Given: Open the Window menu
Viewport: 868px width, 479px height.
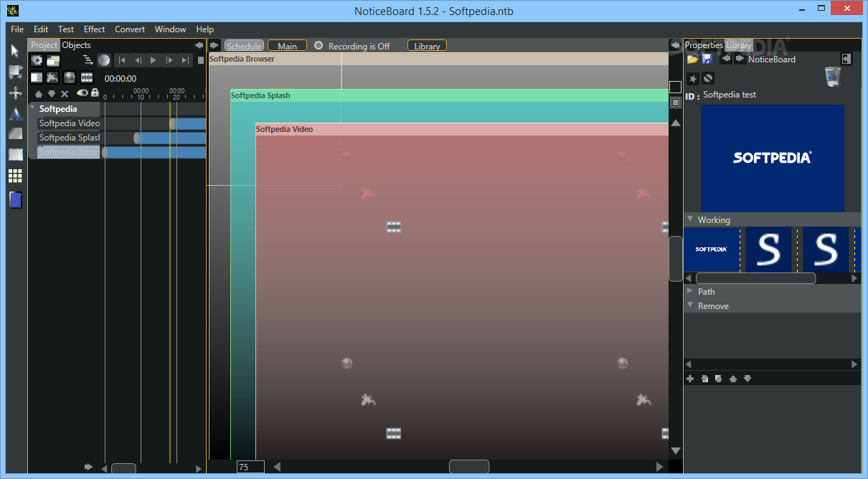Looking at the screenshot, I should pyautogui.click(x=170, y=29).
